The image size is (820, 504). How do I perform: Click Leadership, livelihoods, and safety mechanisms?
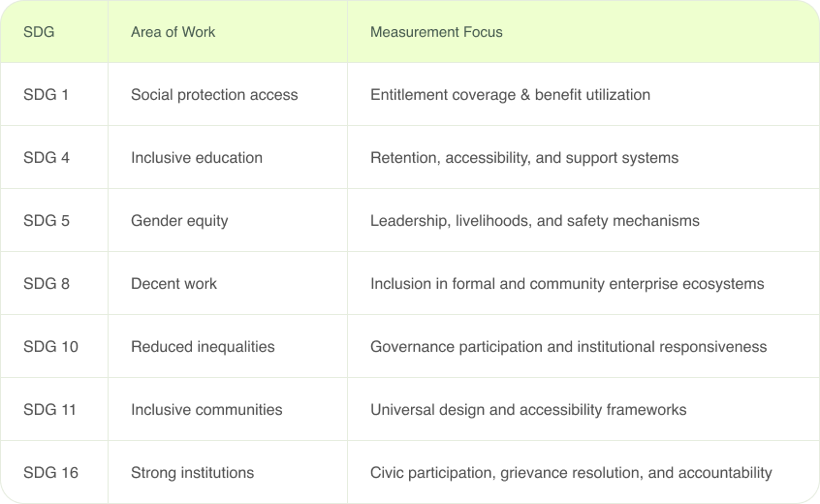point(534,221)
